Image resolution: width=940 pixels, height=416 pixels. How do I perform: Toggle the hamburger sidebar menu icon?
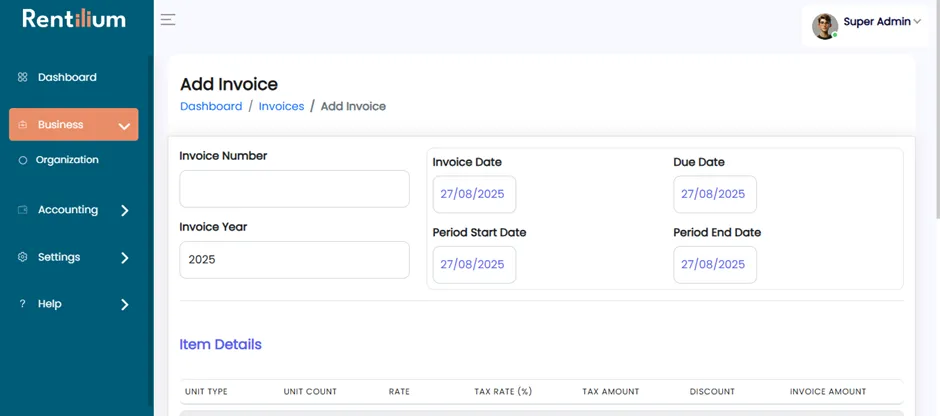point(168,20)
